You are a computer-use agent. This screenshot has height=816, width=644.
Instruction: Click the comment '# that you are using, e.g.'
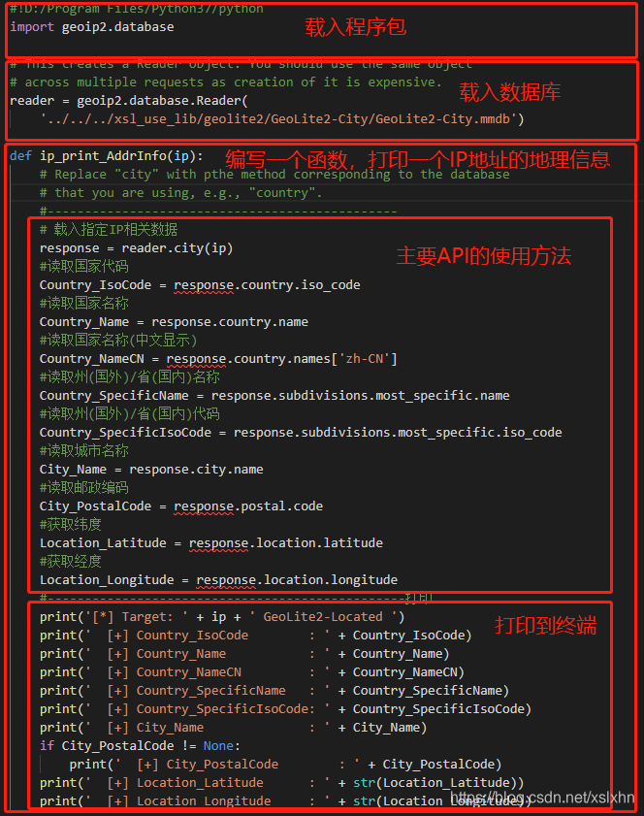(x=181, y=193)
